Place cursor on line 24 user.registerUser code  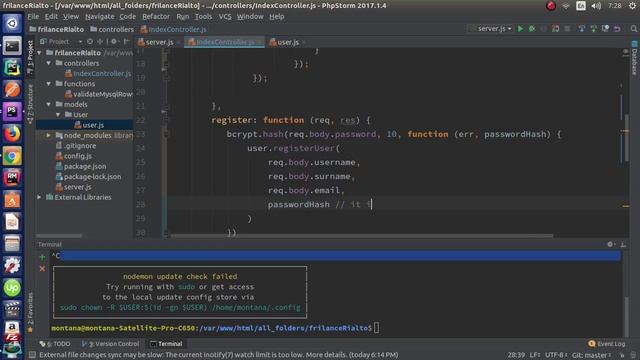pyautogui.click(x=293, y=148)
